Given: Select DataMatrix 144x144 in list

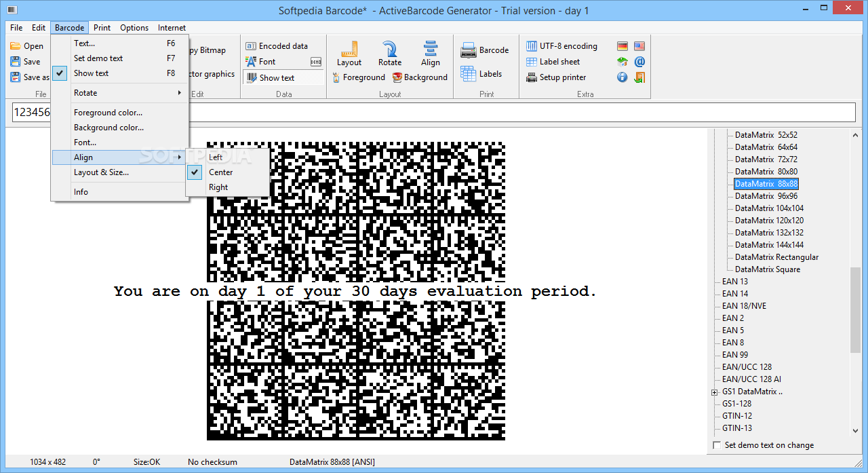Looking at the screenshot, I should [769, 245].
